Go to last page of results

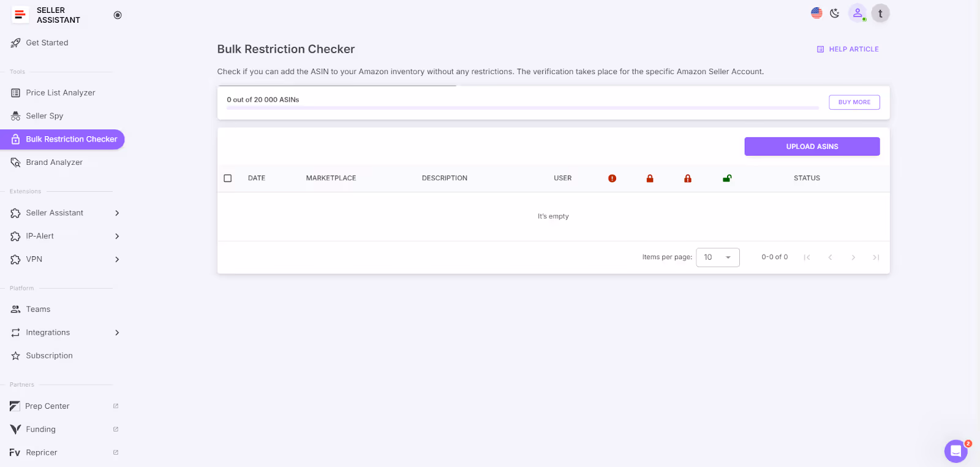pyautogui.click(x=876, y=257)
